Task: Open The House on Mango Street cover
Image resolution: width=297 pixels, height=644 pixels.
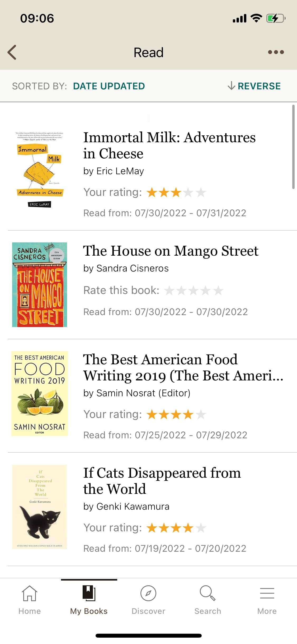Action: (x=40, y=285)
